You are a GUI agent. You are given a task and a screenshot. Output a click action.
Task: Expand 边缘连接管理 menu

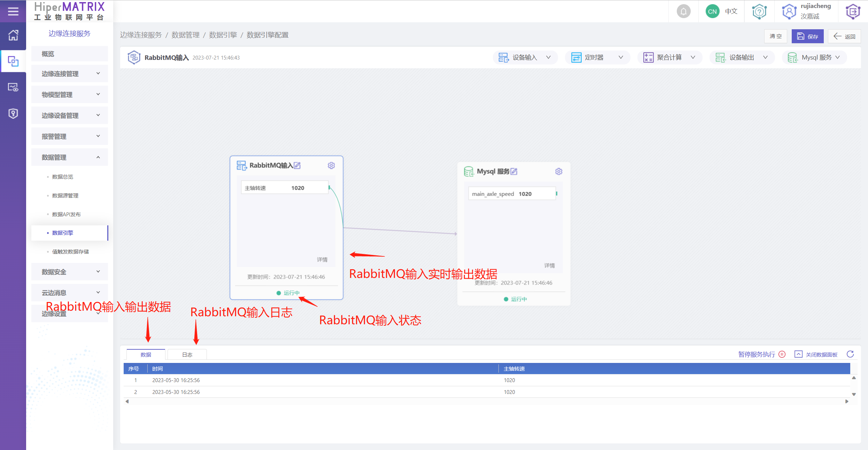click(70, 73)
